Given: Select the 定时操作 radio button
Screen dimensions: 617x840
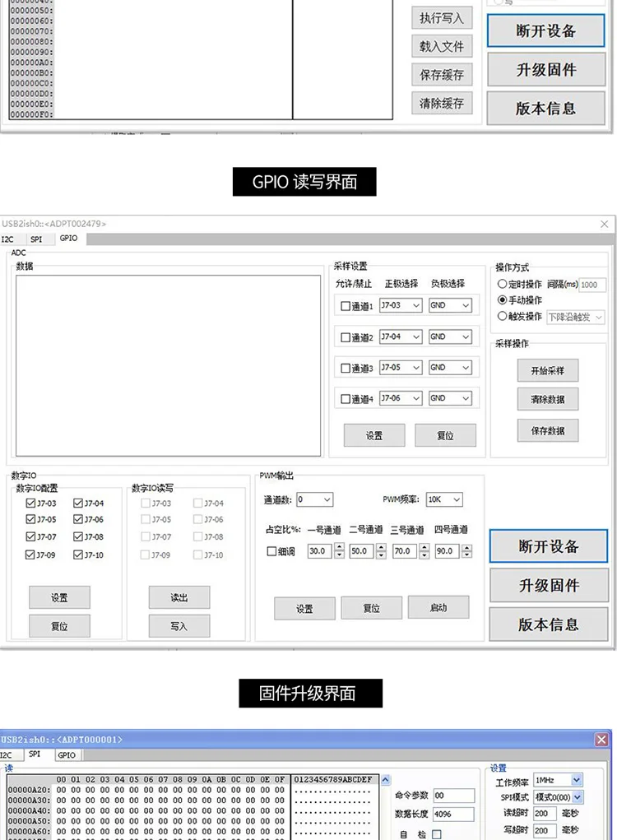Looking at the screenshot, I should tap(502, 285).
